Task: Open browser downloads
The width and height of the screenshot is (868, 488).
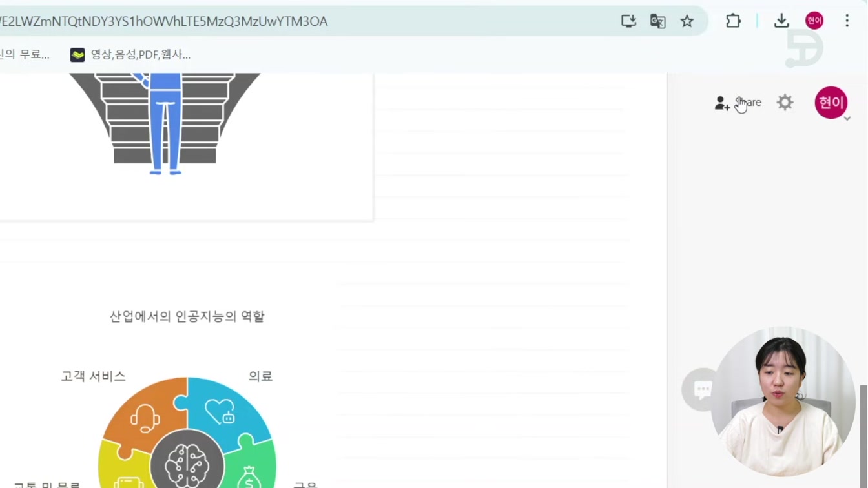Action: (x=781, y=21)
